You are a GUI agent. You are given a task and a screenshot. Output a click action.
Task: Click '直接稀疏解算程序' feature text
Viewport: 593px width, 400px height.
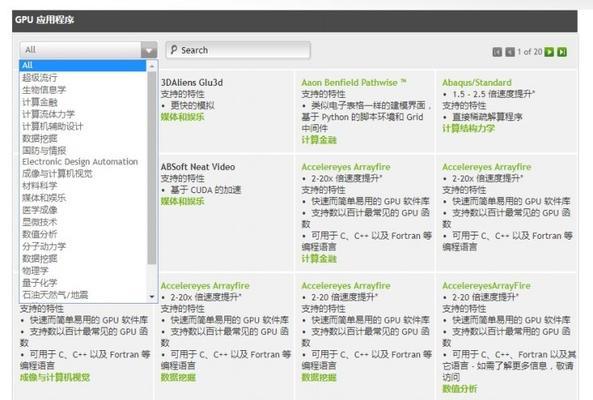(x=487, y=117)
